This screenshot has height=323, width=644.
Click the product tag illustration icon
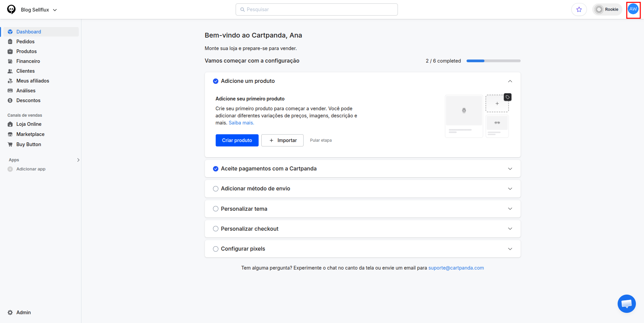pyautogui.click(x=507, y=97)
